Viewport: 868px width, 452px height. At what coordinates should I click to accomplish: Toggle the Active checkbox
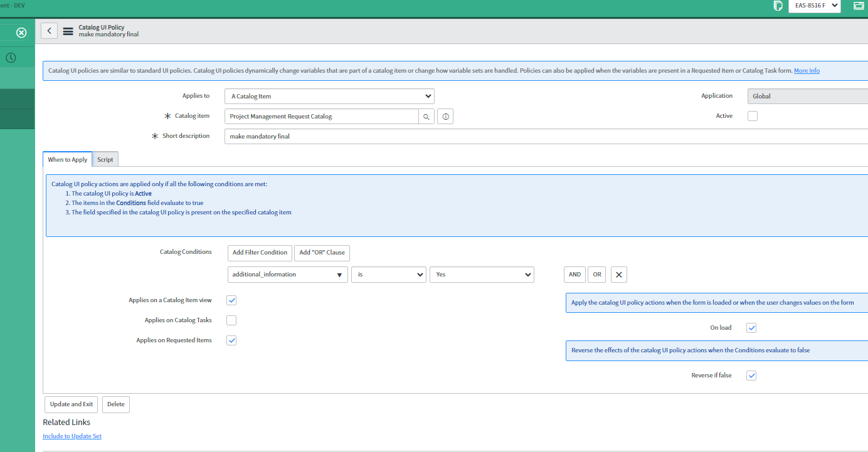(753, 116)
